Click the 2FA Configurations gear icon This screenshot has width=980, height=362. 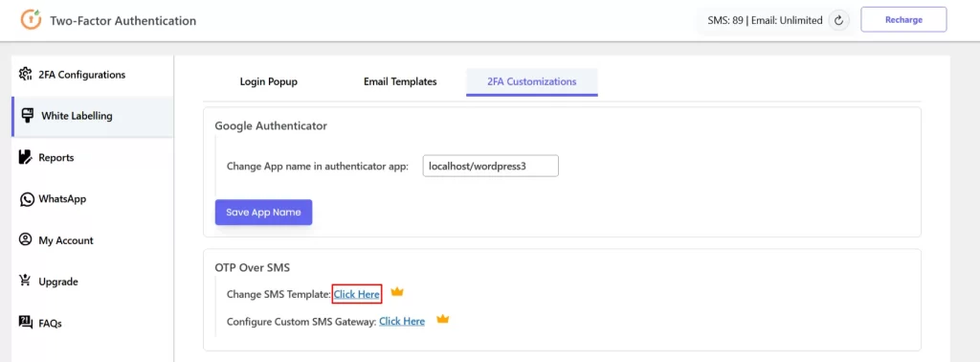pos(26,75)
